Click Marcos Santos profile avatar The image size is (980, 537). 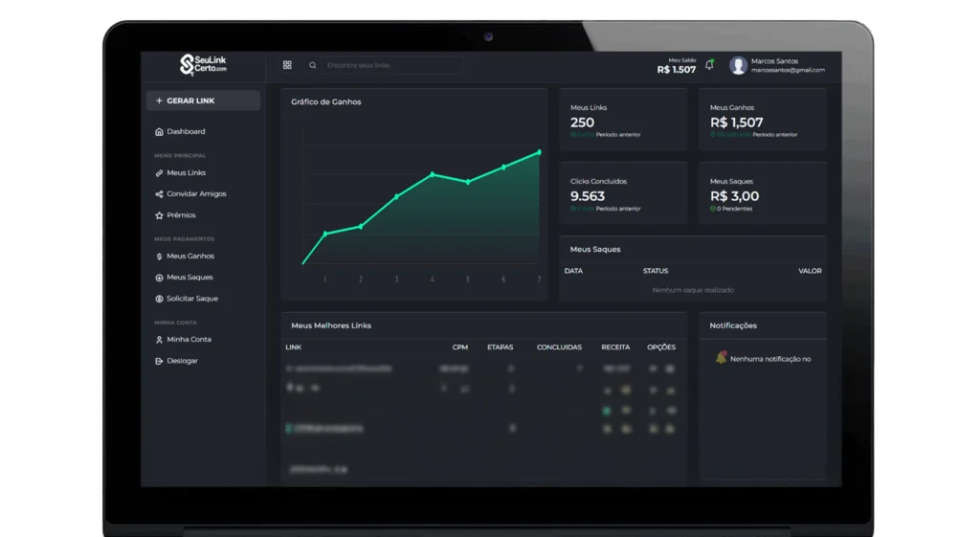coord(738,65)
